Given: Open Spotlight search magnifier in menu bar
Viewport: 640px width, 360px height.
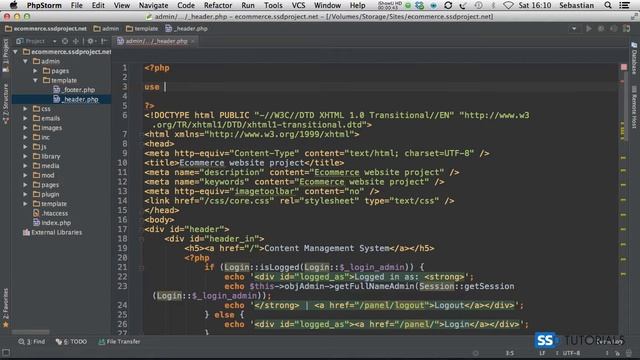Looking at the screenshot, I should 608,5.
